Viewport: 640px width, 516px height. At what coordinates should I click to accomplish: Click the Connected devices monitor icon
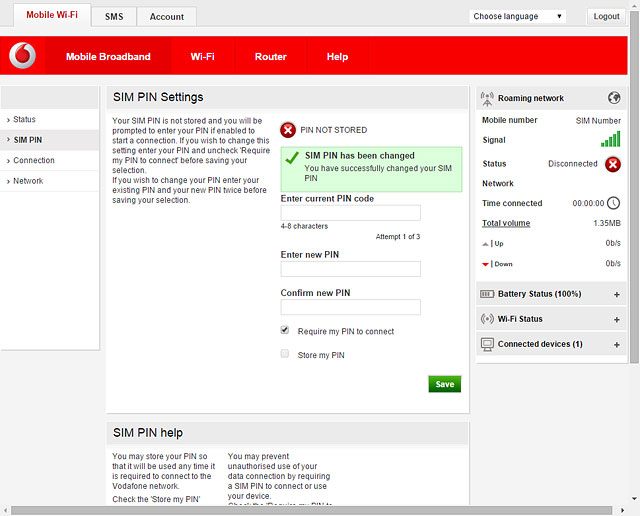[x=487, y=344]
